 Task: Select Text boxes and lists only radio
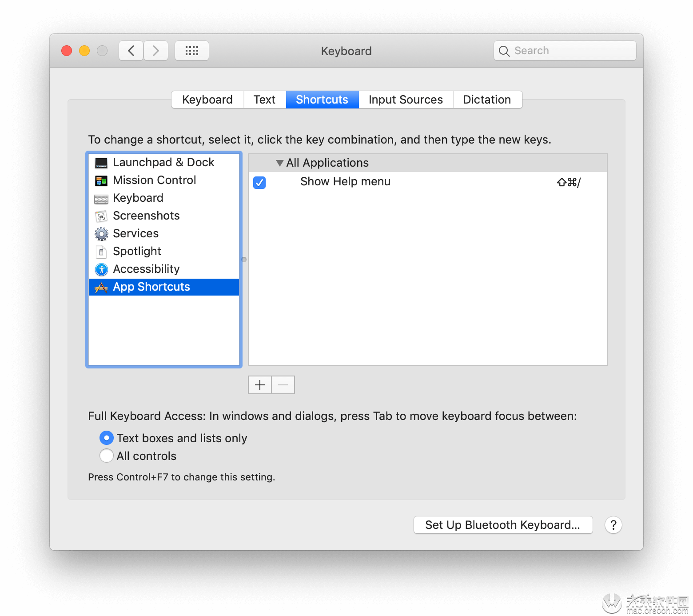point(107,438)
